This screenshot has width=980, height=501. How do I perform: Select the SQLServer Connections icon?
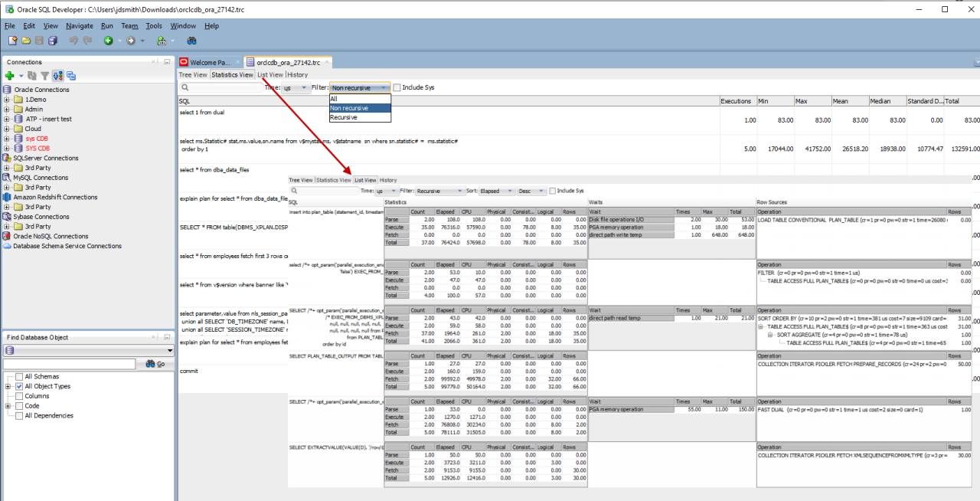pyautogui.click(x=7, y=159)
